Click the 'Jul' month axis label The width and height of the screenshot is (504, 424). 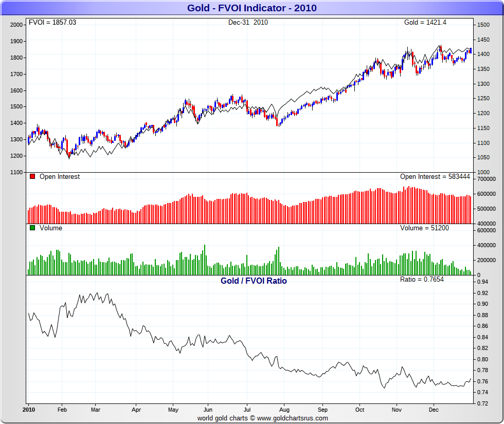(247, 410)
